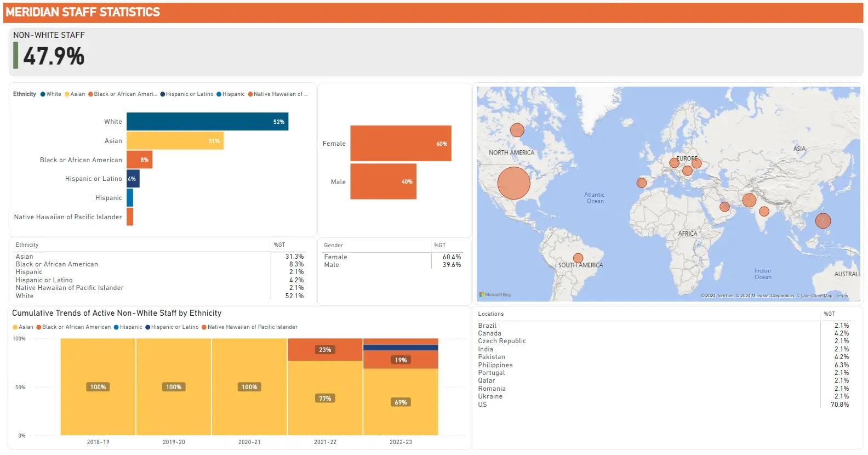Viewport: 868px width, 455px height.
Task: Click the Microsoft Bing logo on the map
Action: (x=495, y=295)
